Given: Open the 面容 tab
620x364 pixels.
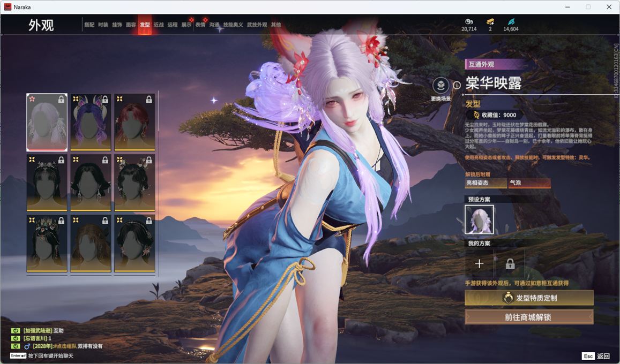Looking at the screenshot, I should click(131, 25).
